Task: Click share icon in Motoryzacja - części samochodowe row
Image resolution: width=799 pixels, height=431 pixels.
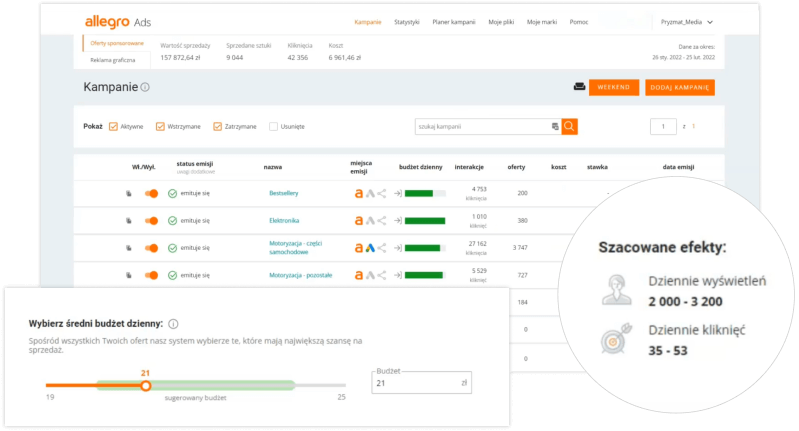Action: point(382,248)
